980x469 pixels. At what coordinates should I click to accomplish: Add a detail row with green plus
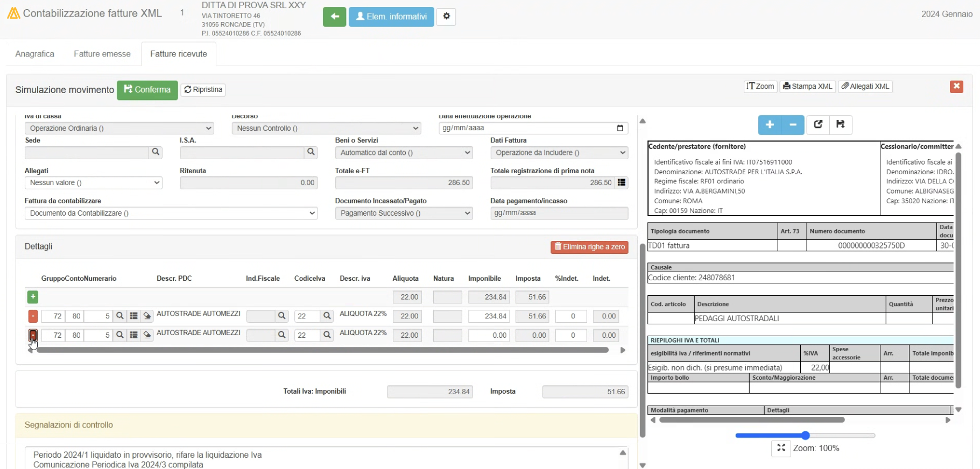click(x=33, y=297)
